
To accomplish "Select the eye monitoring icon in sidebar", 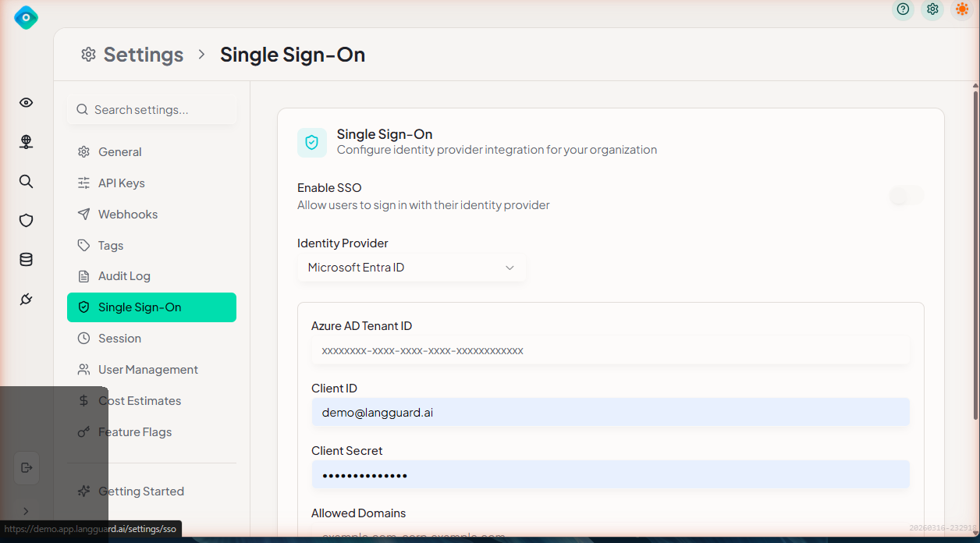I will pos(26,102).
